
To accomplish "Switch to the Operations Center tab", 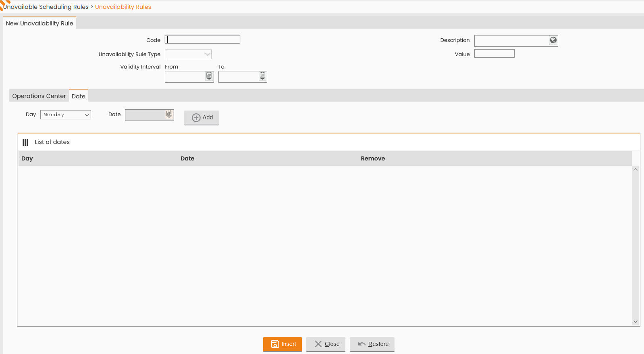I will pyautogui.click(x=39, y=96).
